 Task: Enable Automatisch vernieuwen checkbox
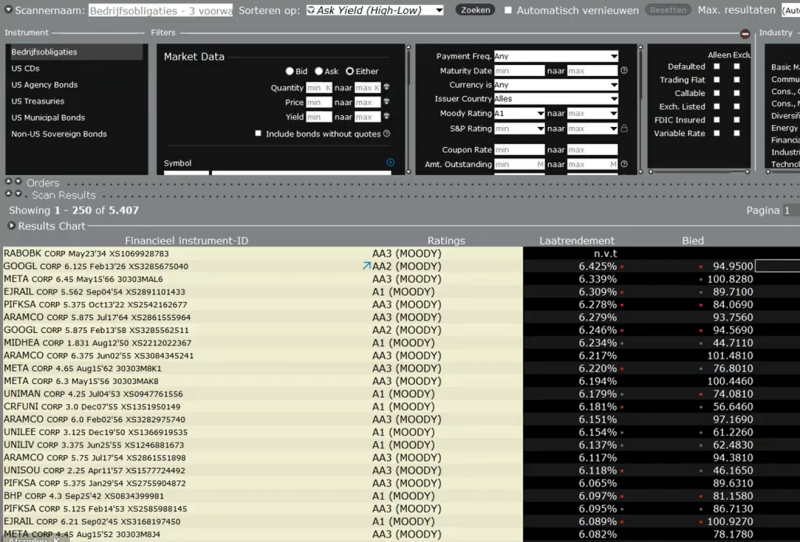[x=508, y=10]
